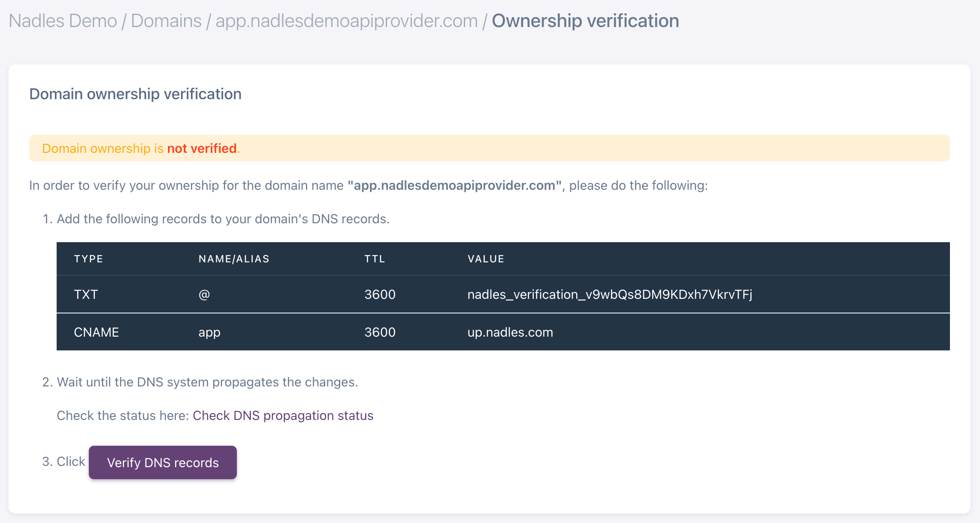The height and width of the screenshot is (523, 980).
Task: Click the NAME/ALIAS column header
Action: coord(234,259)
